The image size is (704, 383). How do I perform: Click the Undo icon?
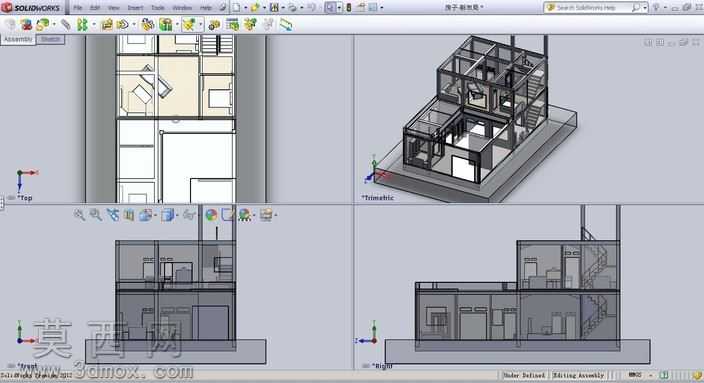click(311, 8)
